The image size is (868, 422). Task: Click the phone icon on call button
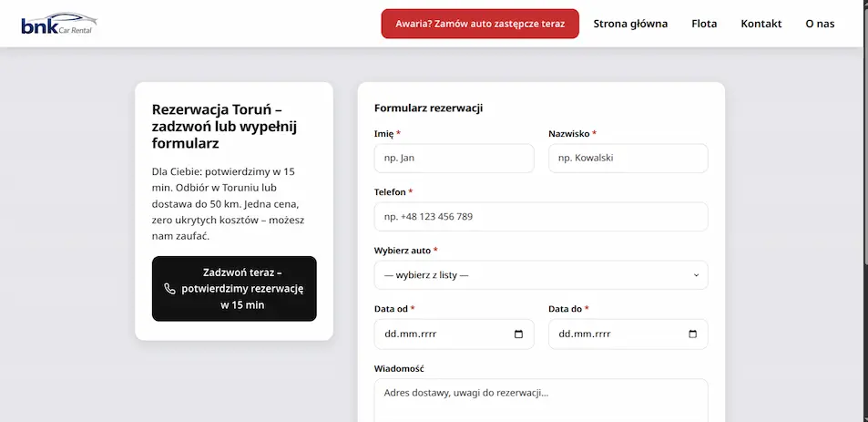(169, 289)
